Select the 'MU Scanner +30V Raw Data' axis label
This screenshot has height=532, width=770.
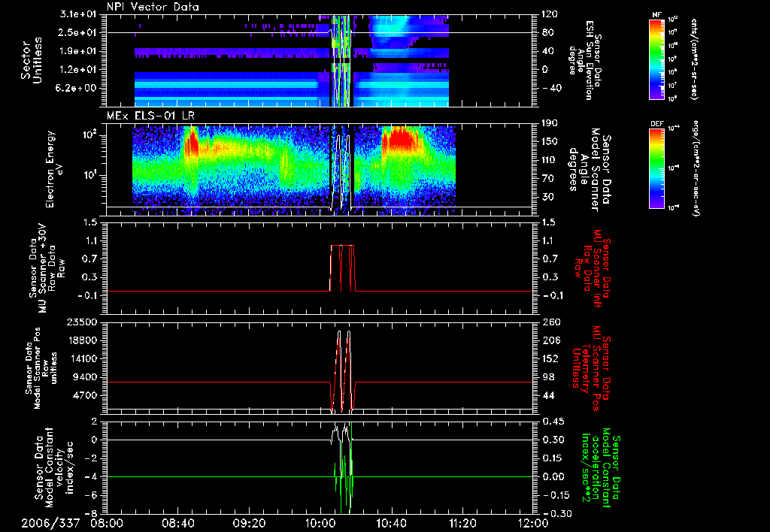tap(47, 268)
